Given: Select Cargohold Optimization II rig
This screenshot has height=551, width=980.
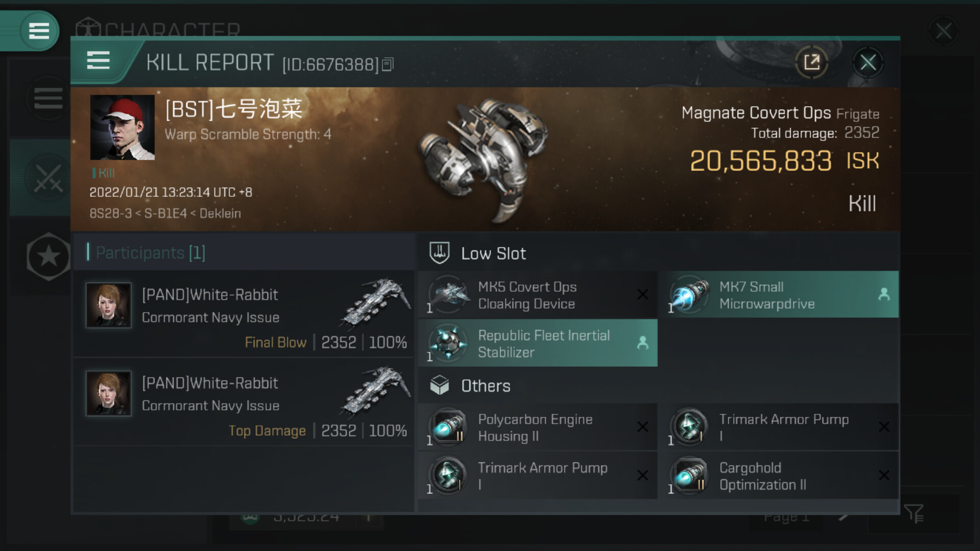Looking at the screenshot, I should point(778,476).
